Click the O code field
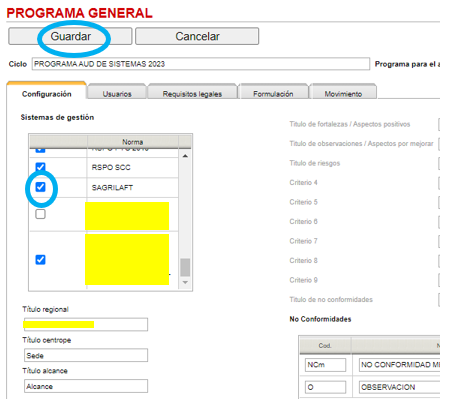Viewport: 449px width, 399px height. pos(325,387)
